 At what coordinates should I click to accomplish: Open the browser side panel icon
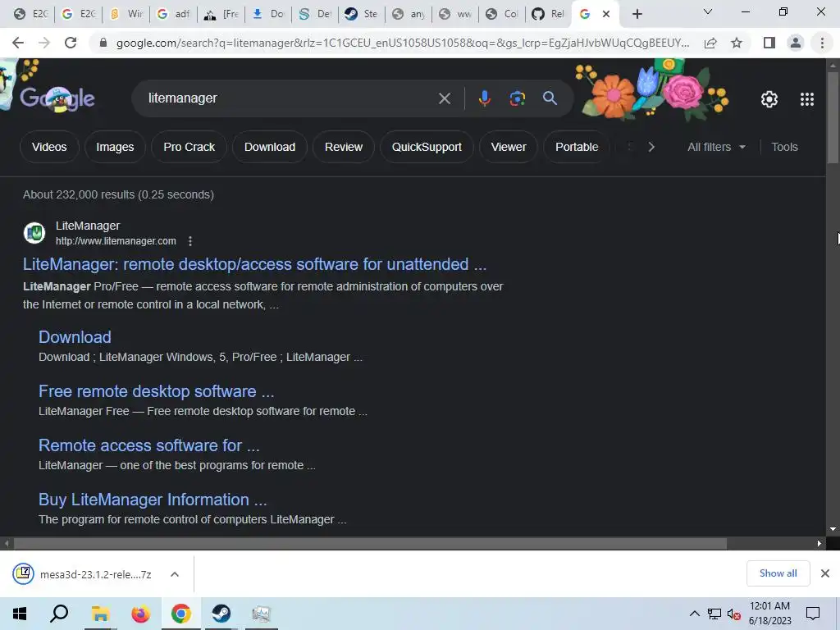[769, 43]
